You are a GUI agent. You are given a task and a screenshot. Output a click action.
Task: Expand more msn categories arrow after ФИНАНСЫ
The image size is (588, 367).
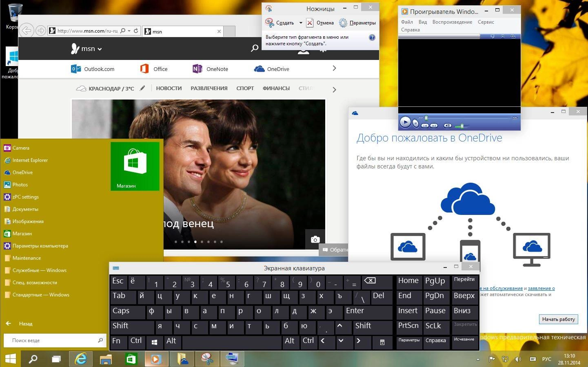pyautogui.click(x=334, y=90)
